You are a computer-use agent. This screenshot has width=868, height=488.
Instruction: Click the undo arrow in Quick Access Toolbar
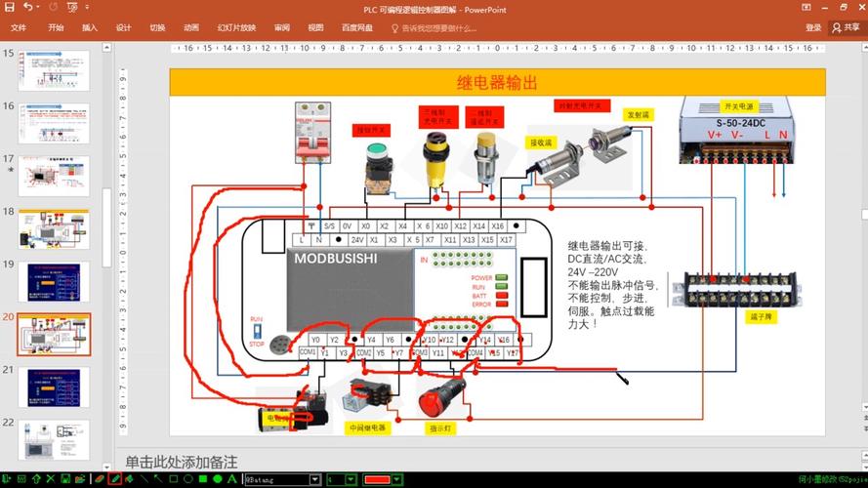pyautogui.click(x=27, y=8)
